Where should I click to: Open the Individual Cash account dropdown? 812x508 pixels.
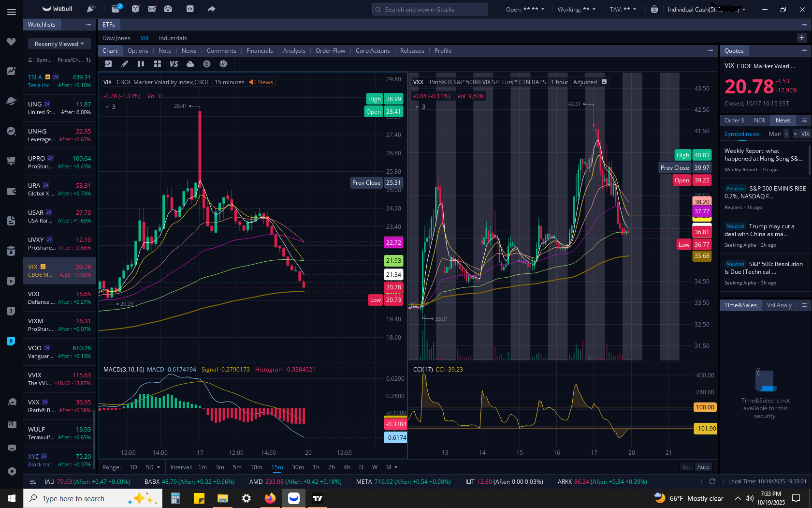707,9
